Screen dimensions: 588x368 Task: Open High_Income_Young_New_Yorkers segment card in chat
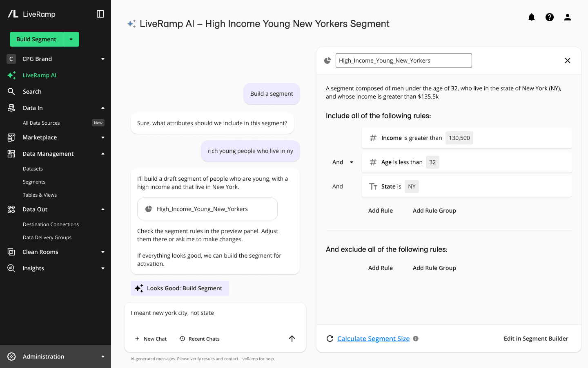[x=207, y=209]
